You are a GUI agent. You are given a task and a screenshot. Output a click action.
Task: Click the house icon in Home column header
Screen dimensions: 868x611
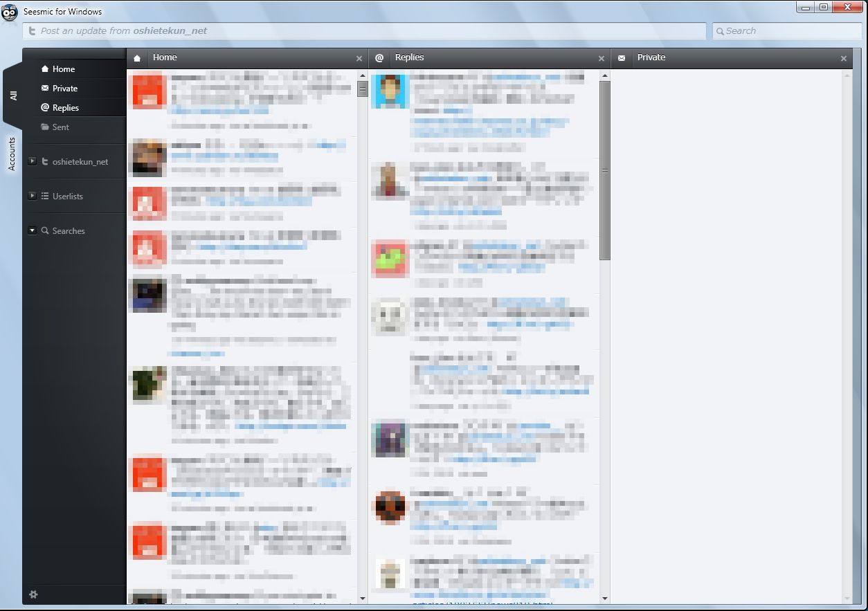click(137, 58)
